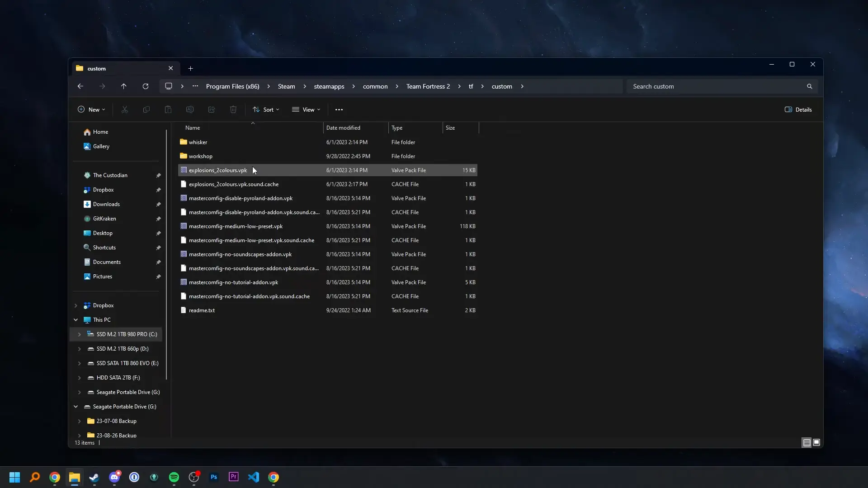Open Visual Studio Code from taskbar
Screen dimensions: 868x488
(254, 477)
